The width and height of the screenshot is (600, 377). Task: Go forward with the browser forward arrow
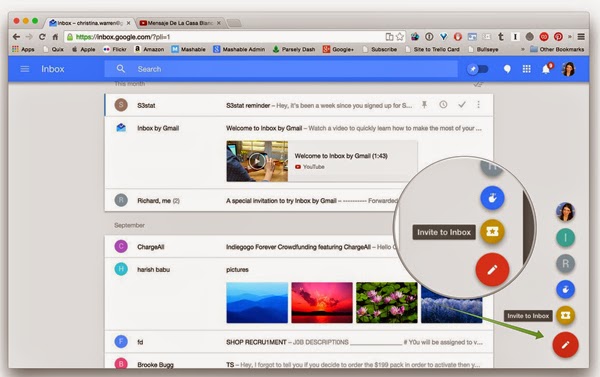click(x=29, y=37)
